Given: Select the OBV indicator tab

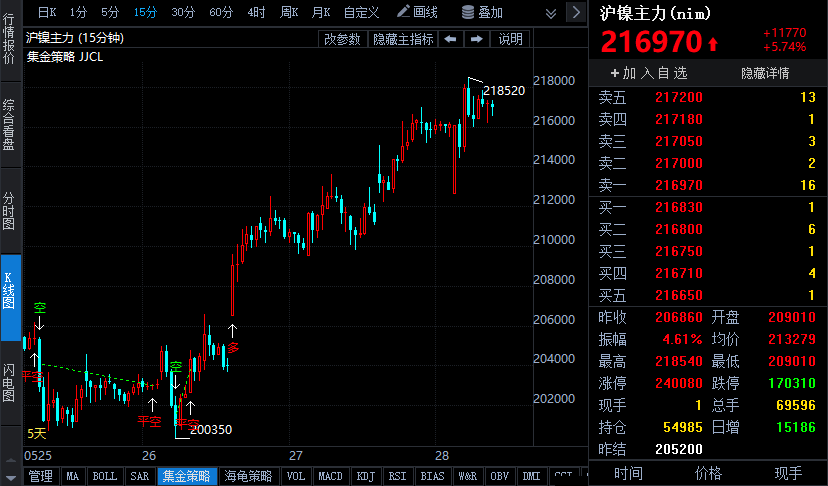Looking at the screenshot, I should [x=500, y=476].
